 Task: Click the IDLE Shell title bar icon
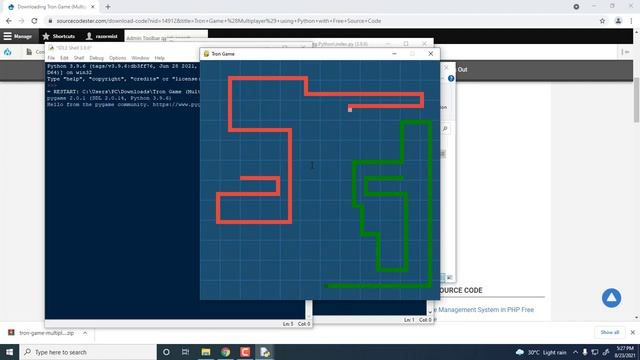tap(51, 48)
